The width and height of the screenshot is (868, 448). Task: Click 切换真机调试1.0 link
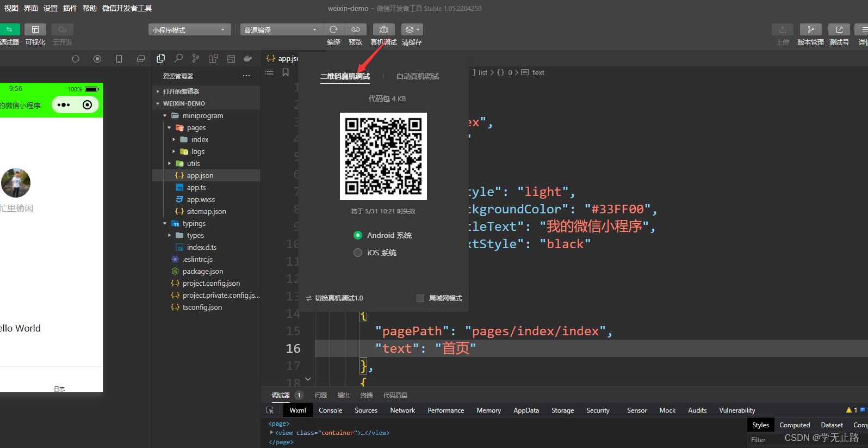[334, 298]
